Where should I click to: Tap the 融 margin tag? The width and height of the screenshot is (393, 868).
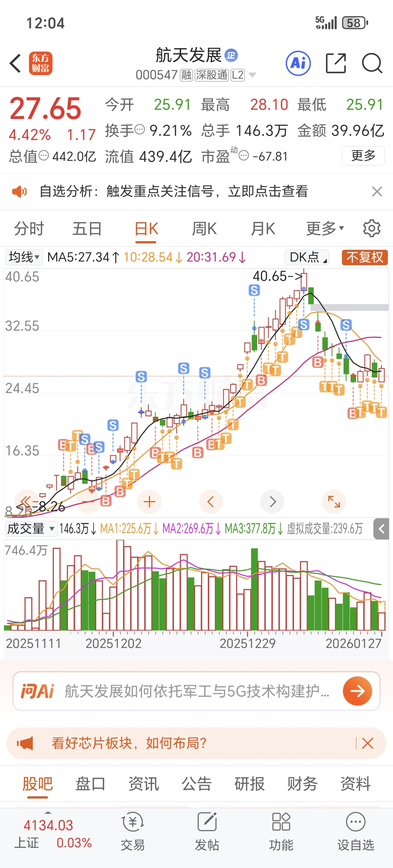187,75
